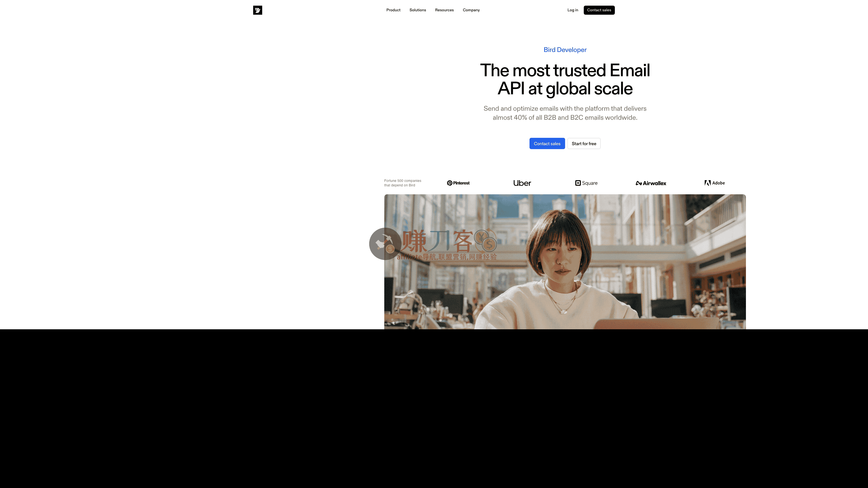Open the Resources menu
Screen dimensions: 868x488
[x=444, y=10]
